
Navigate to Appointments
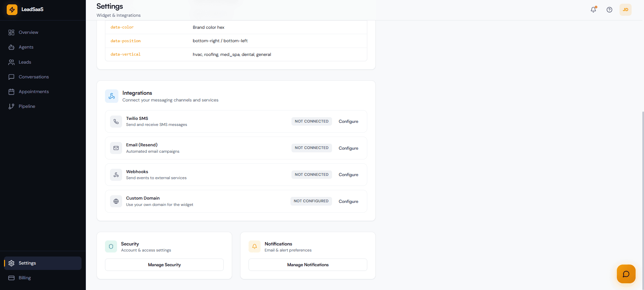point(43,92)
